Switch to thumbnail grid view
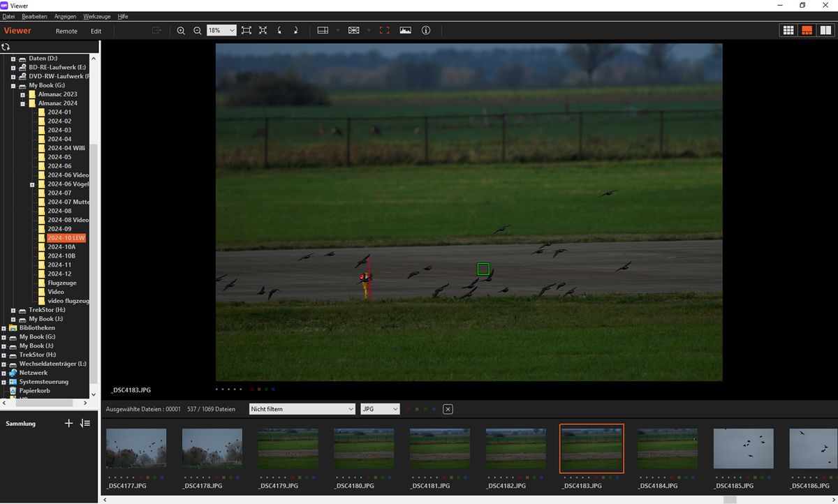This screenshot has width=838, height=504. click(x=788, y=31)
